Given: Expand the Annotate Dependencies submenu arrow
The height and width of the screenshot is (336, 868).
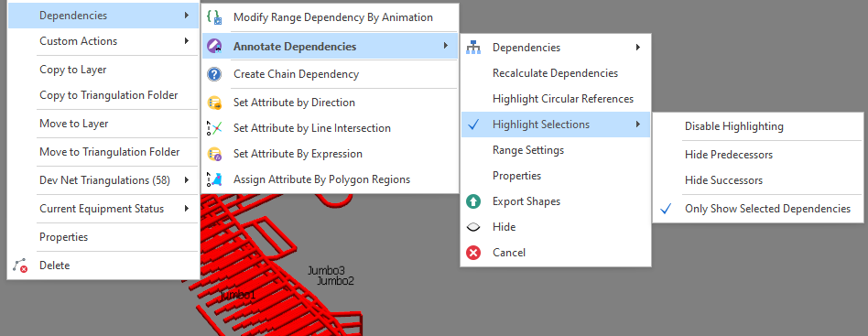Looking at the screenshot, I should tap(446, 47).
